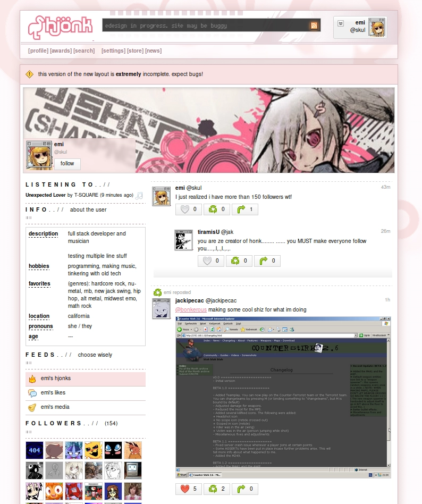Viewport: 422px width, 504px height.
Task: Click the hjonk logo
Action: pyautogui.click(x=60, y=27)
